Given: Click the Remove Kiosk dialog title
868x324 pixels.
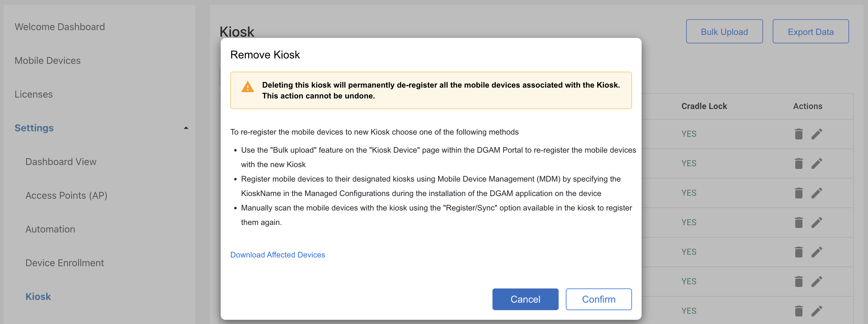Looking at the screenshot, I should (265, 55).
